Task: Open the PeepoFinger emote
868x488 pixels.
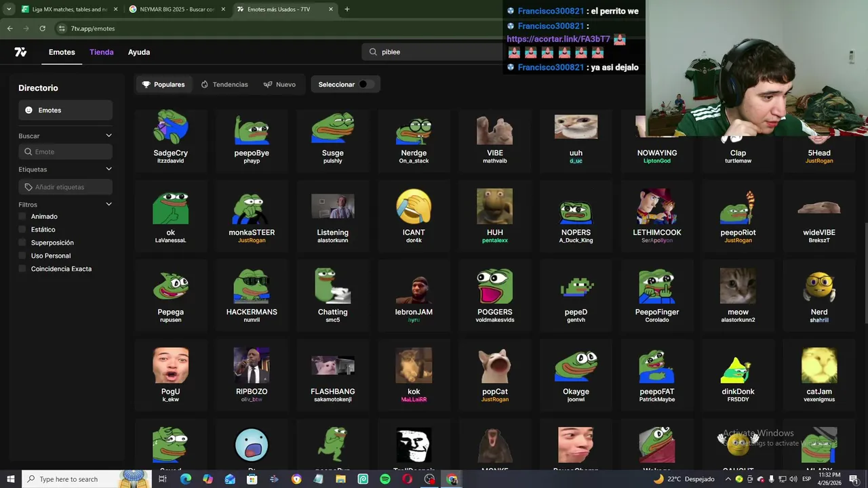Action: 656,296
